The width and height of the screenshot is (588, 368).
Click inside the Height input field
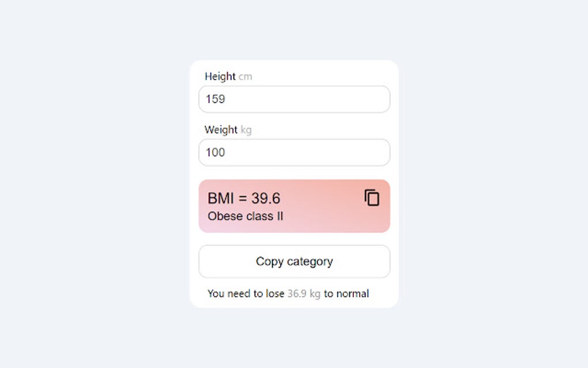294,99
